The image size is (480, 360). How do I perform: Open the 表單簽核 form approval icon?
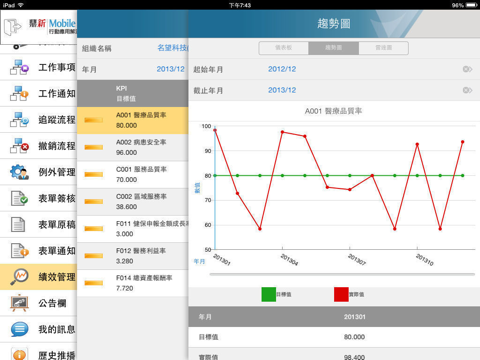(19, 198)
